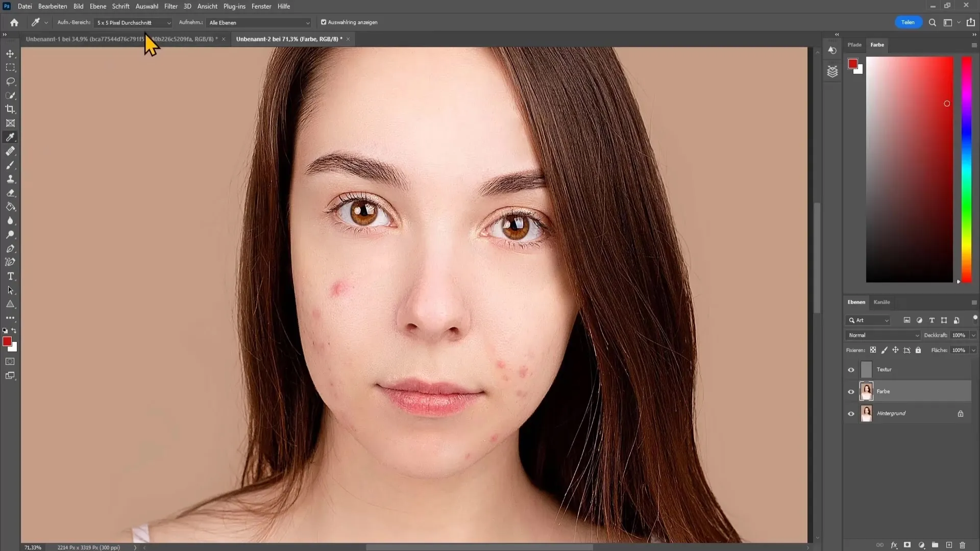Select the Lasso tool
The image size is (980, 551).
[x=10, y=81]
